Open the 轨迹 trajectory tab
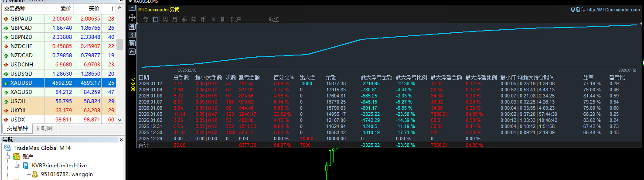This screenshot has width=644, height=180. tap(274, 19)
